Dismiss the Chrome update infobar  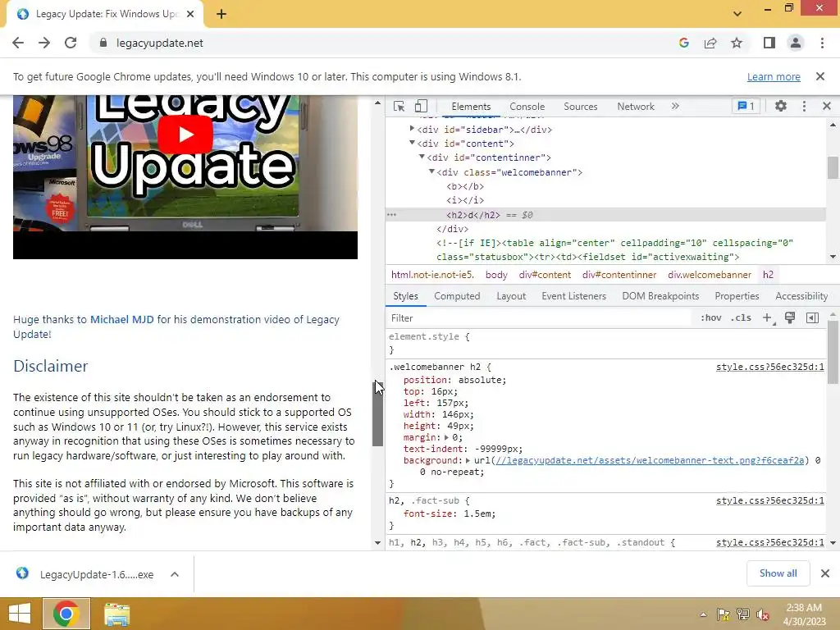[819, 76]
